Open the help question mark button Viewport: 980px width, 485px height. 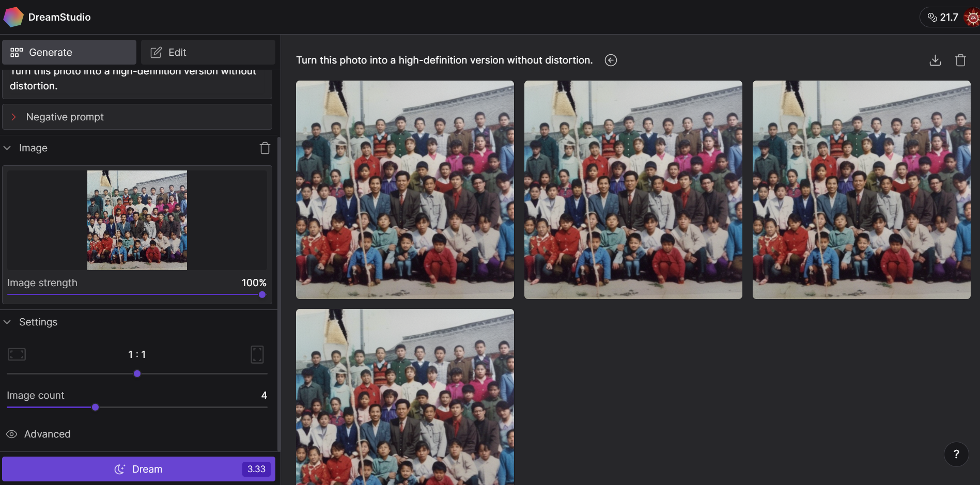(x=956, y=454)
